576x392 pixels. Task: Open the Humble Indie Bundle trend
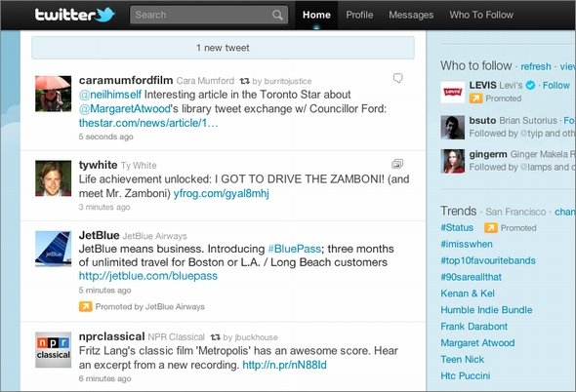[x=486, y=310]
